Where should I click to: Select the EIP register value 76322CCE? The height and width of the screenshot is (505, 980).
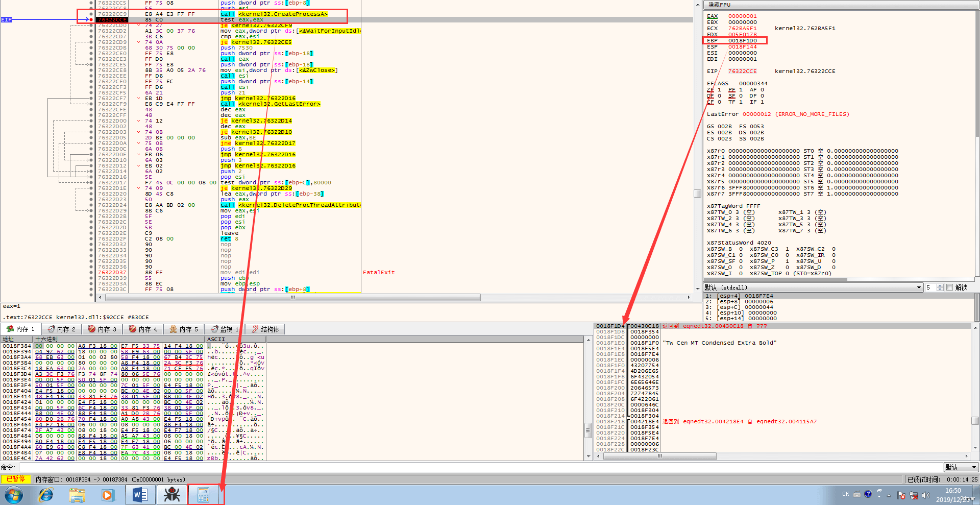point(743,71)
